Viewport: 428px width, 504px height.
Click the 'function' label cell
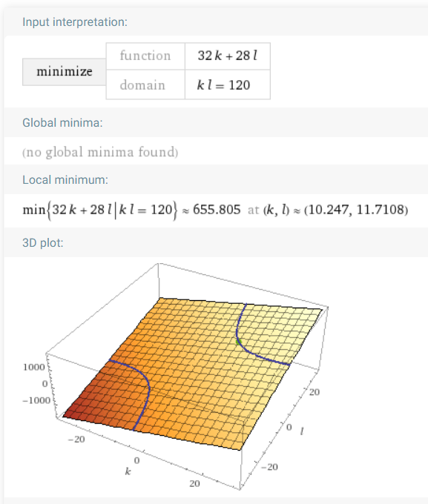click(145, 56)
